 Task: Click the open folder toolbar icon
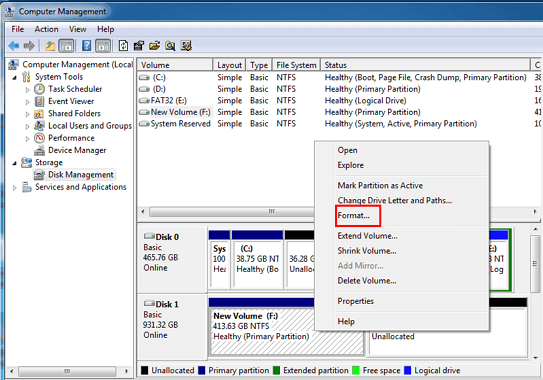(154, 46)
